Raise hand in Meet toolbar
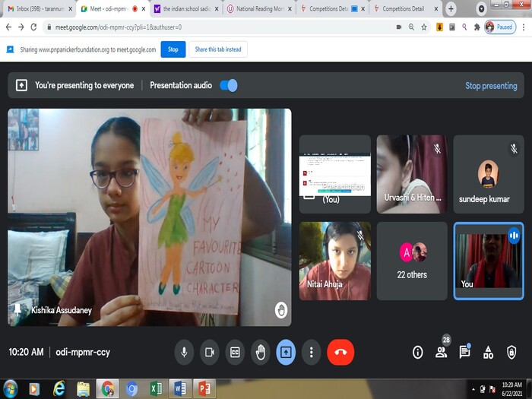 260,352
